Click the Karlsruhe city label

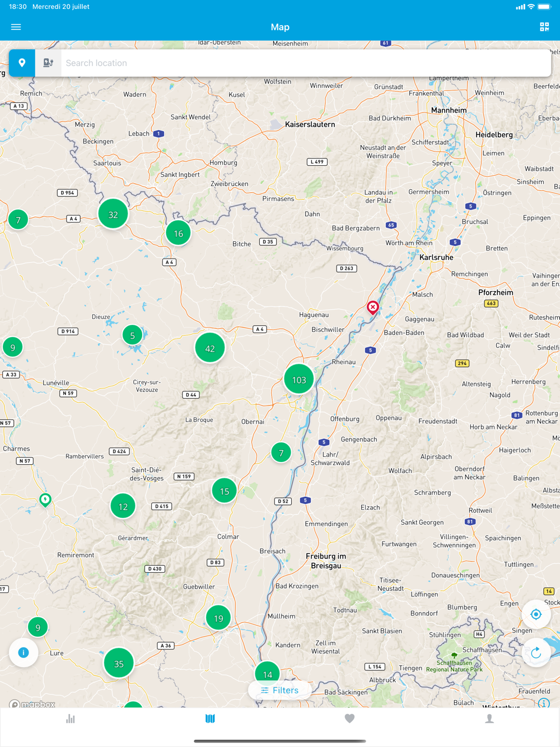(436, 258)
